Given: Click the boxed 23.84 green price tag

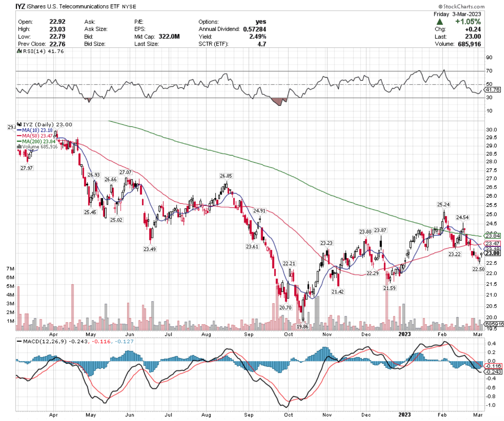Looking at the screenshot, I should (x=493, y=236).
